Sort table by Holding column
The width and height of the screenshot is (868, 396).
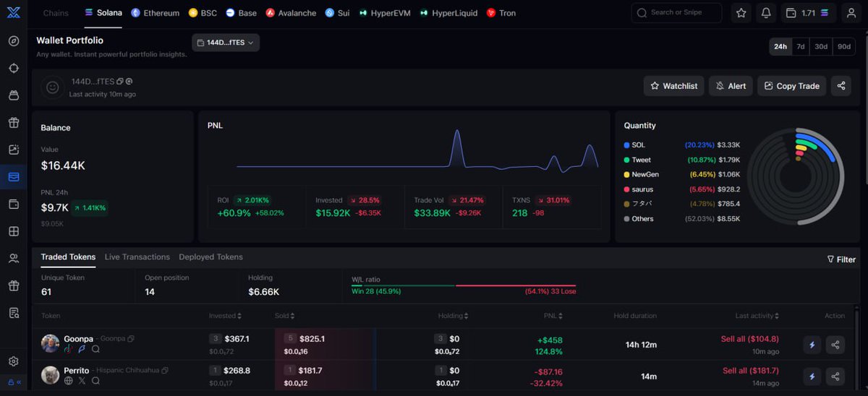coord(453,316)
